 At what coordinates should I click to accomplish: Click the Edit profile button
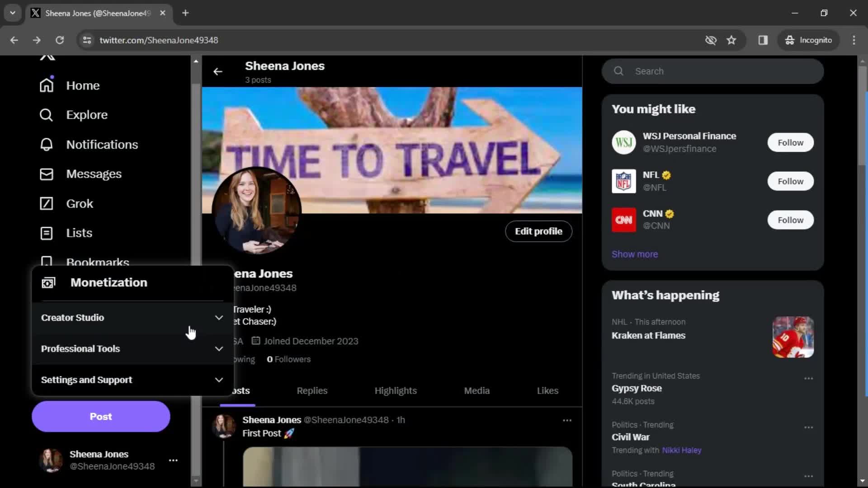click(538, 231)
